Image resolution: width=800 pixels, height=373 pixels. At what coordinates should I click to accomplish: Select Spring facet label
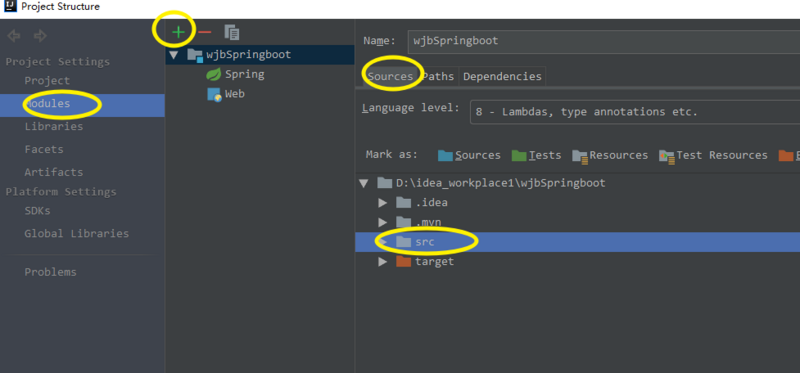click(245, 74)
